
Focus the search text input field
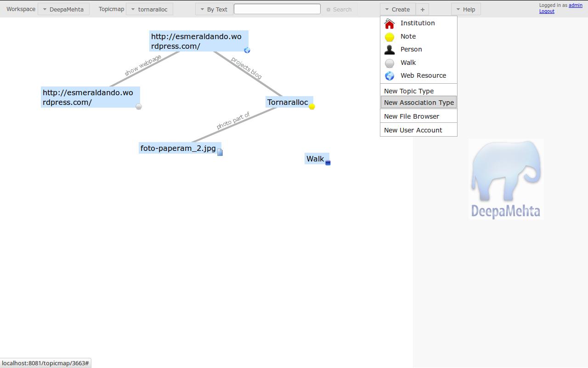pos(277,9)
